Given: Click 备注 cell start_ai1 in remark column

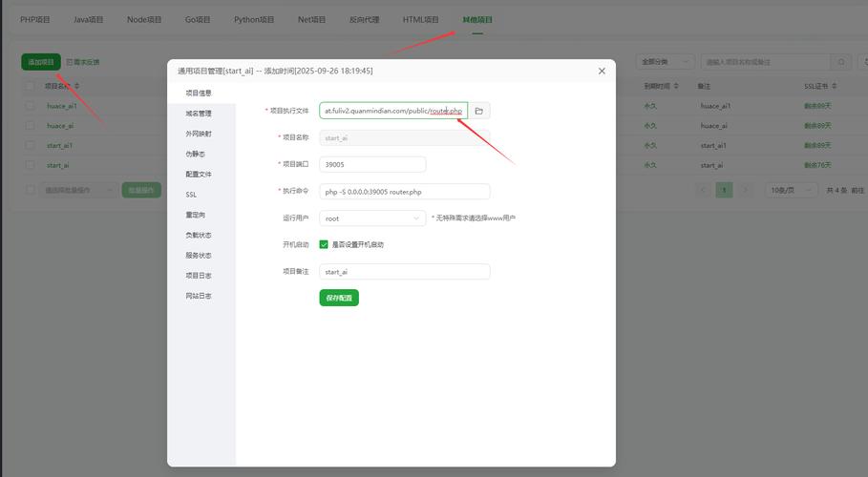Looking at the screenshot, I should (x=713, y=146).
